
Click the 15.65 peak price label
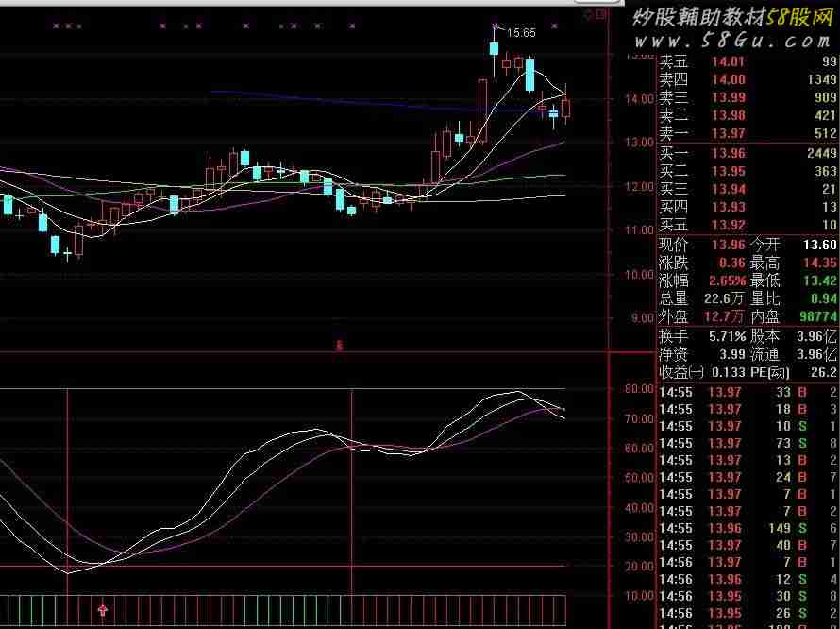pos(520,32)
